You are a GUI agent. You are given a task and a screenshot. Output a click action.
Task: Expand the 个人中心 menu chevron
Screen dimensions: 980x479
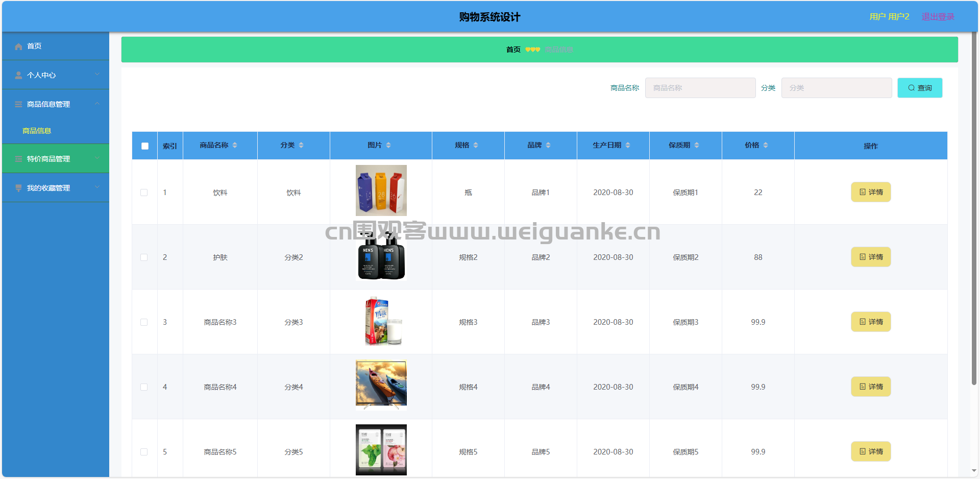[x=97, y=75]
